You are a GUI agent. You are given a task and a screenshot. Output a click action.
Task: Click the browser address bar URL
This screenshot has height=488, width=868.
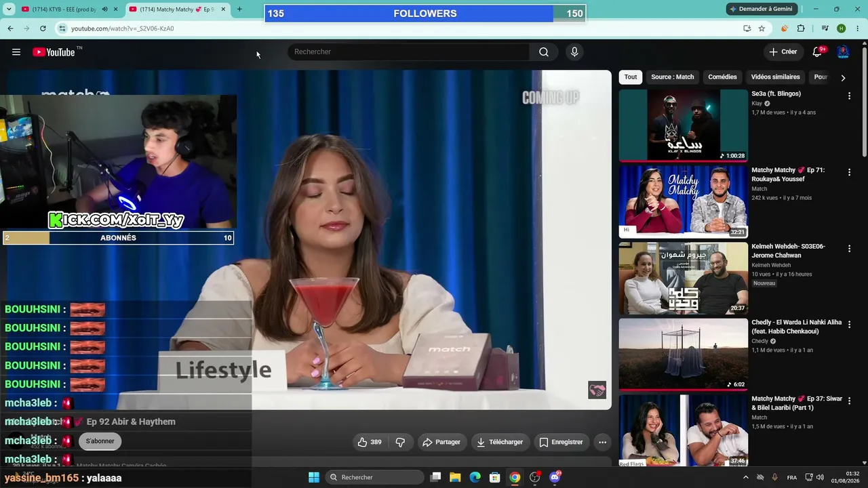(x=122, y=28)
